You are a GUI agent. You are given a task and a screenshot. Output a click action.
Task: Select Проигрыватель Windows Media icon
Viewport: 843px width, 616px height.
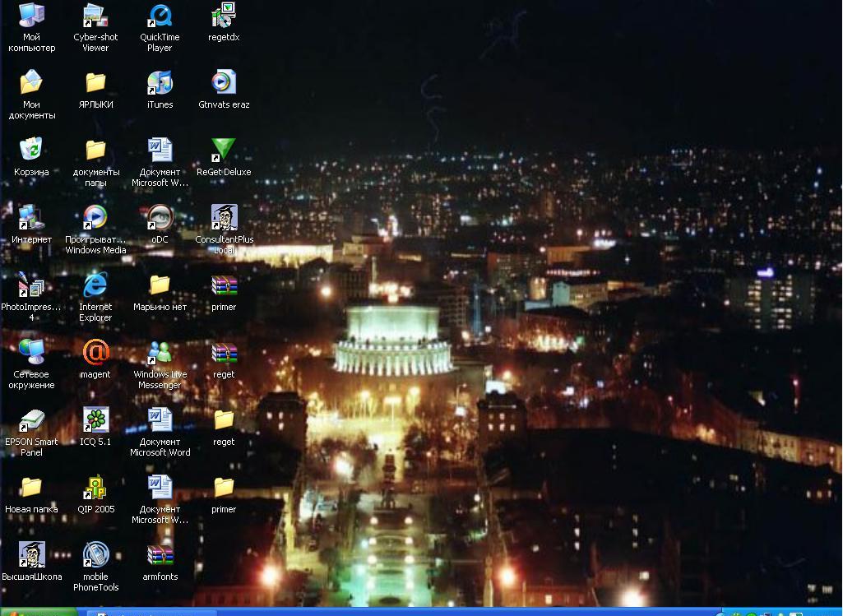coord(95,218)
